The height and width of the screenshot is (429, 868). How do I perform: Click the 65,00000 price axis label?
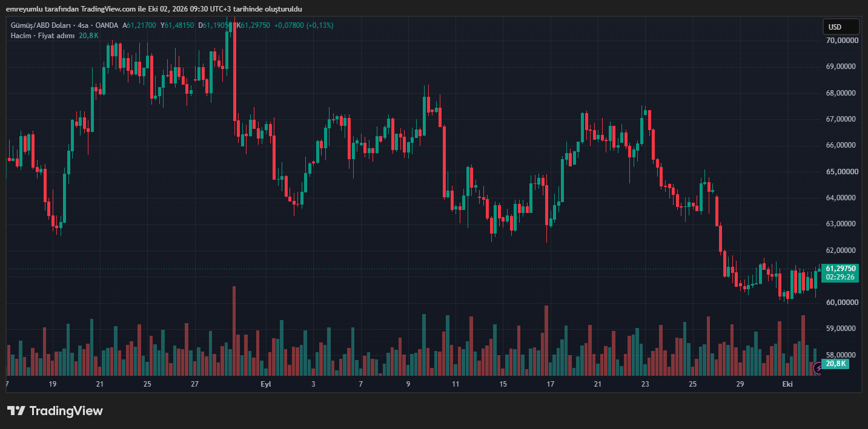coord(841,172)
